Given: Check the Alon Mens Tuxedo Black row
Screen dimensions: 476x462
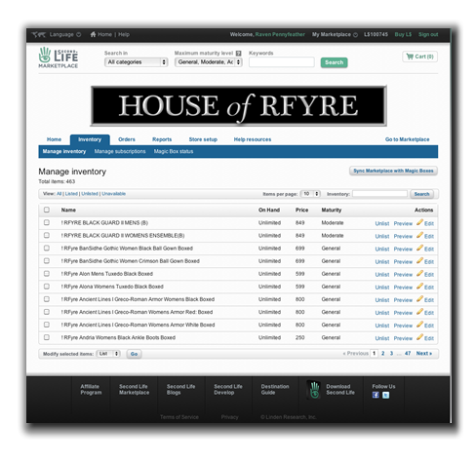Looking at the screenshot, I should click(x=47, y=273).
